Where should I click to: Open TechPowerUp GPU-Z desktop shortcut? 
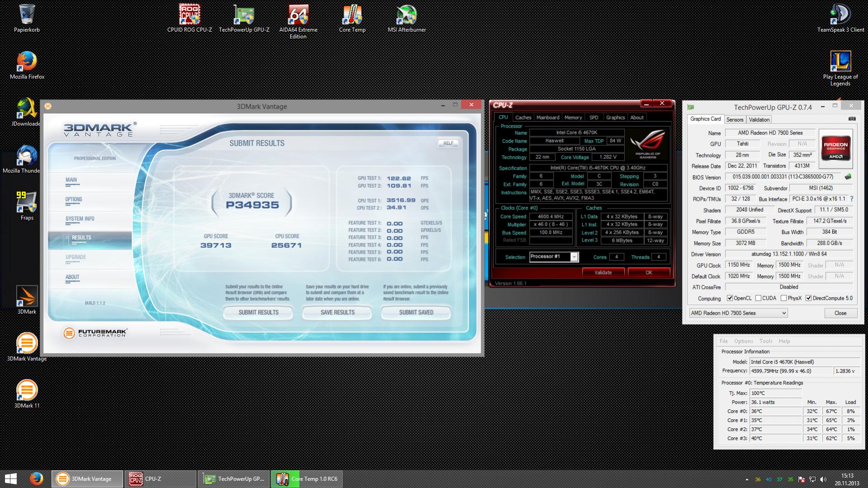(x=244, y=18)
